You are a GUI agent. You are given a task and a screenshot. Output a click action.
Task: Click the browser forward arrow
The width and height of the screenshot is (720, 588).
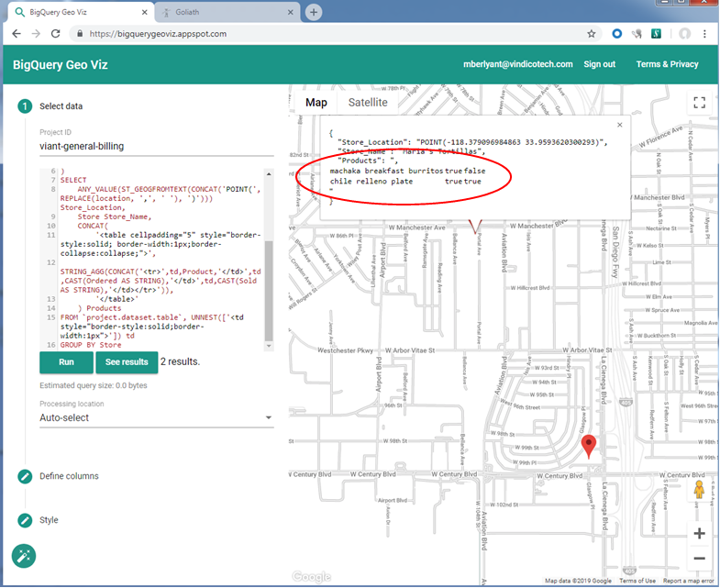click(36, 34)
